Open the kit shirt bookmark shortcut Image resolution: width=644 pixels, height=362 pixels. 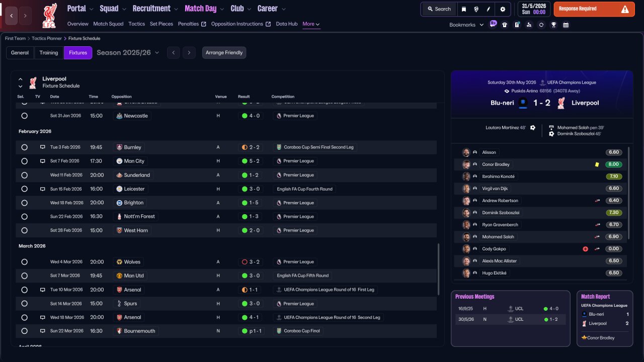(505, 25)
